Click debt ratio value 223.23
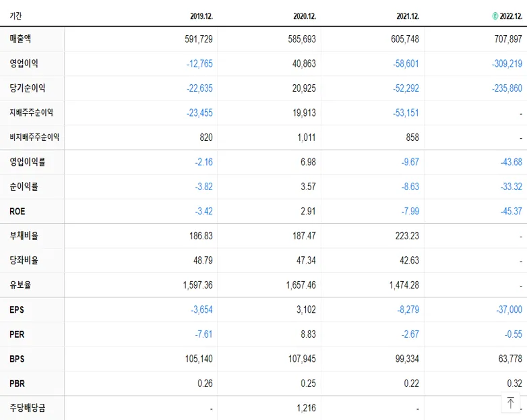This screenshot has height=420, width=527. [407, 236]
